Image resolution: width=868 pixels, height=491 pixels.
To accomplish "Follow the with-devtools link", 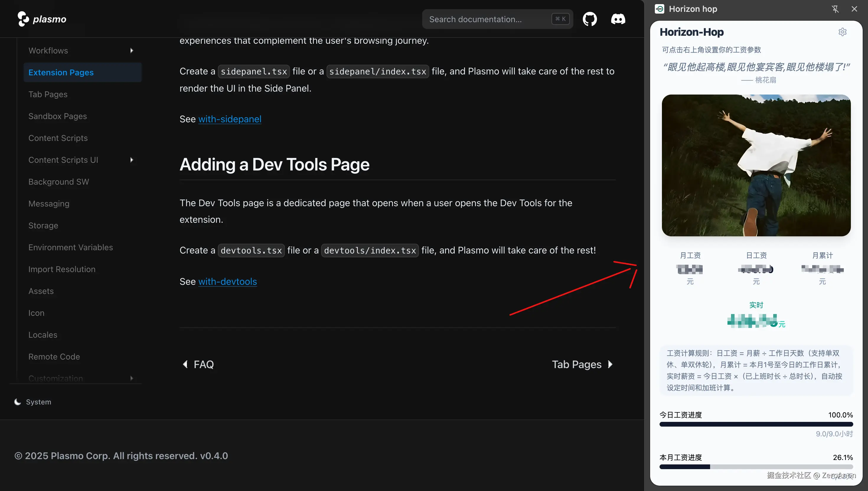I will (227, 281).
